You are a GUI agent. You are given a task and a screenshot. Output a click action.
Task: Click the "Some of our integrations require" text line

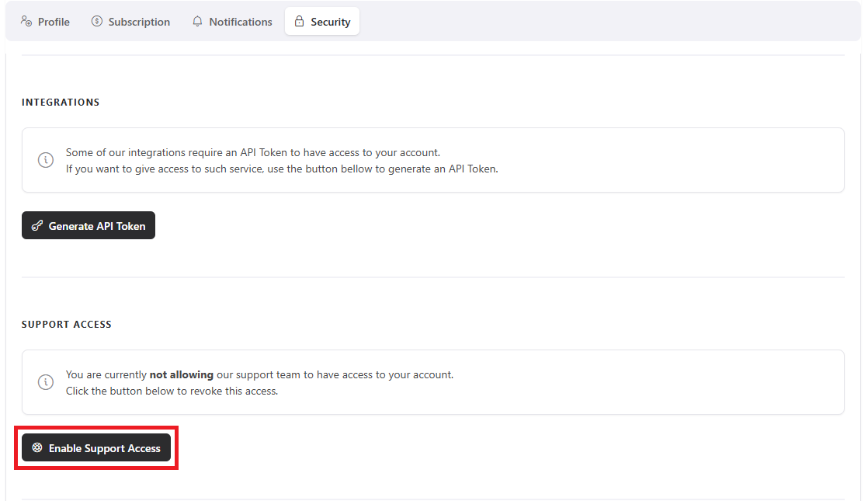[252, 152]
